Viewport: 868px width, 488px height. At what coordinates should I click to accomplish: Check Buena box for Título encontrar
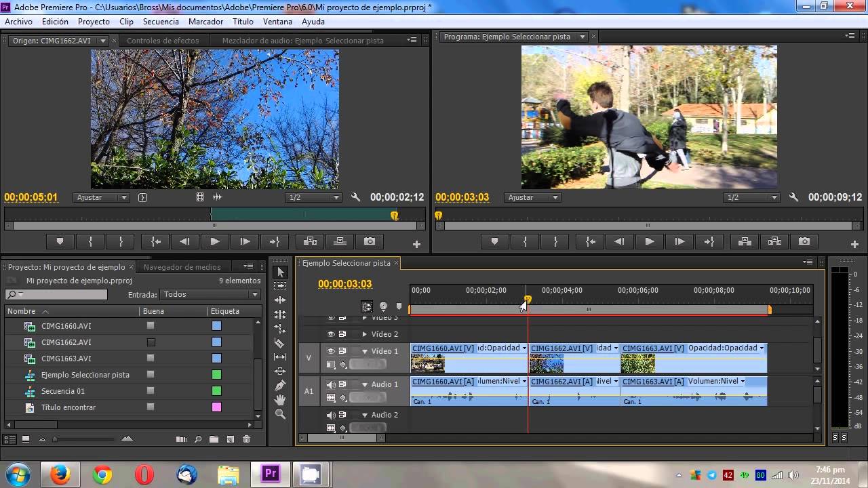[151, 407]
